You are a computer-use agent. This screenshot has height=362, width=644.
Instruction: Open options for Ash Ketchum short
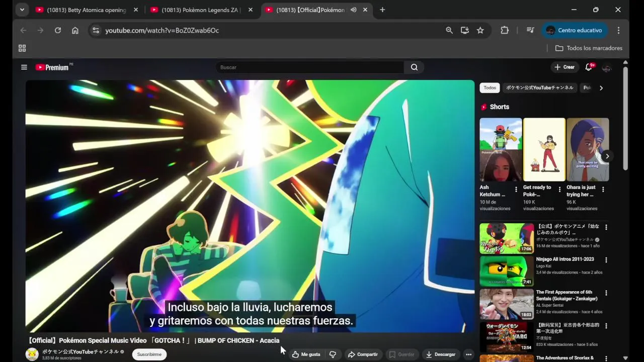tap(516, 190)
